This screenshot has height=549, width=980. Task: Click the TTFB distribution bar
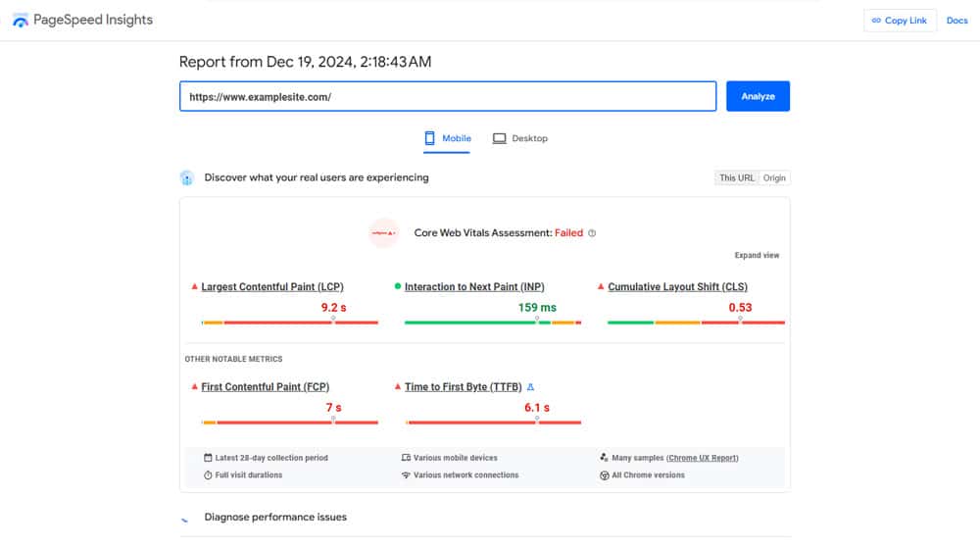click(493, 423)
